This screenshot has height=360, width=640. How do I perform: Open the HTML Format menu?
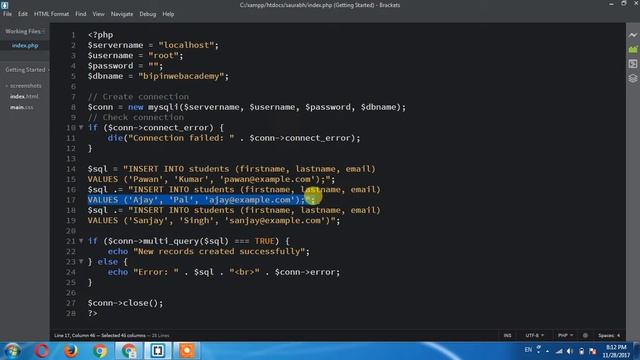coord(51,14)
